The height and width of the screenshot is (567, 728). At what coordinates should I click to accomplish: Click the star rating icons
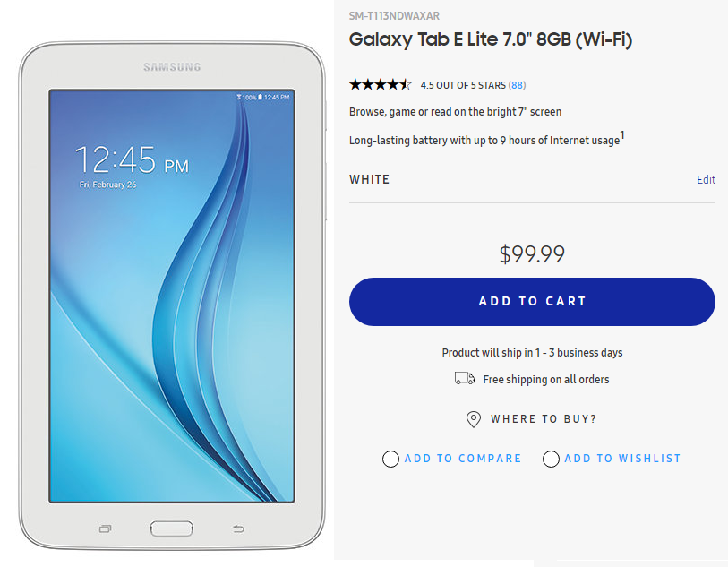pos(381,85)
